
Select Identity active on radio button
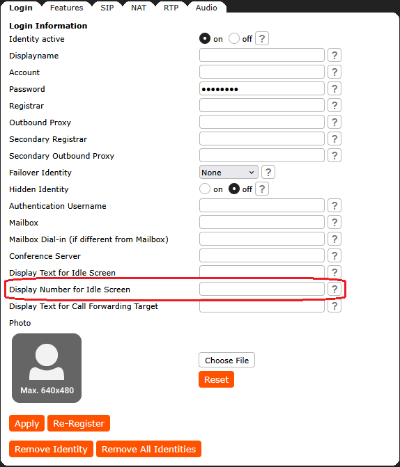pos(205,39)
